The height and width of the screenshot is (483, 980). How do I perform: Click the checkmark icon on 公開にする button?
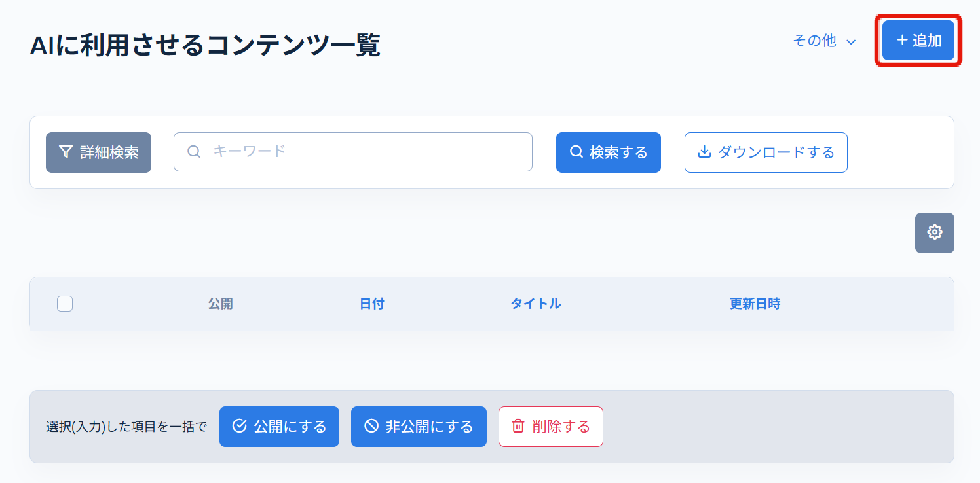coord(238,426)
